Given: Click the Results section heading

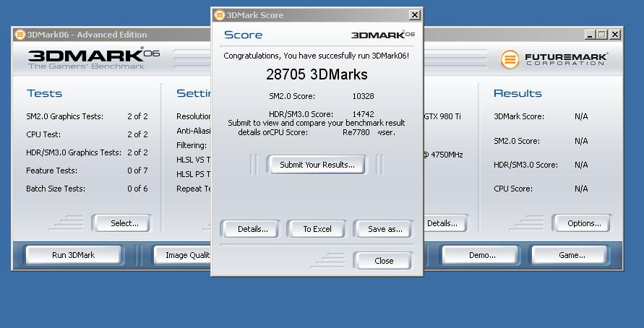Looking at the screenshot, I should point(518,94).
